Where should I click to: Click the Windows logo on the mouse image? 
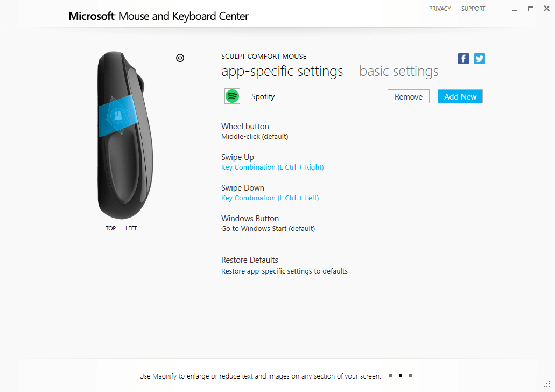(x=117, y=115)
